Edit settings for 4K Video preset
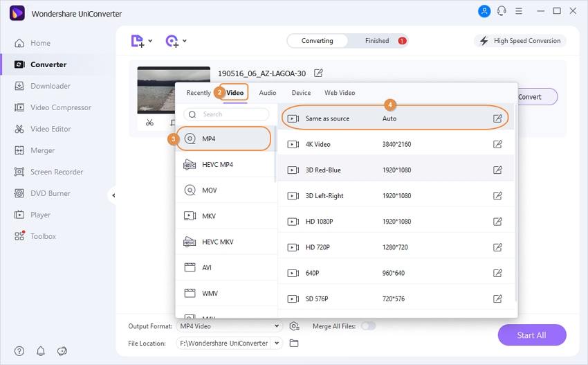This screenshot has width=588, height=365. (x=497, y=144)
